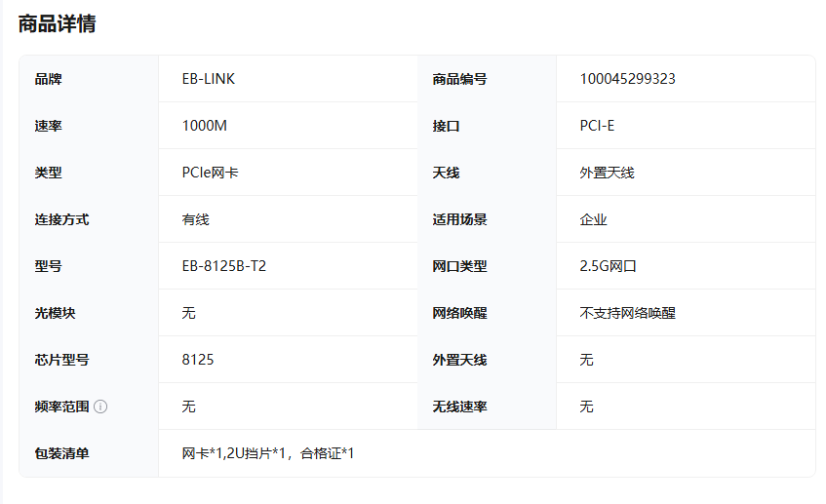The image size is (826, 504).
Task: Select the 商品详情 heading
Action: click(x=57, y=23)
